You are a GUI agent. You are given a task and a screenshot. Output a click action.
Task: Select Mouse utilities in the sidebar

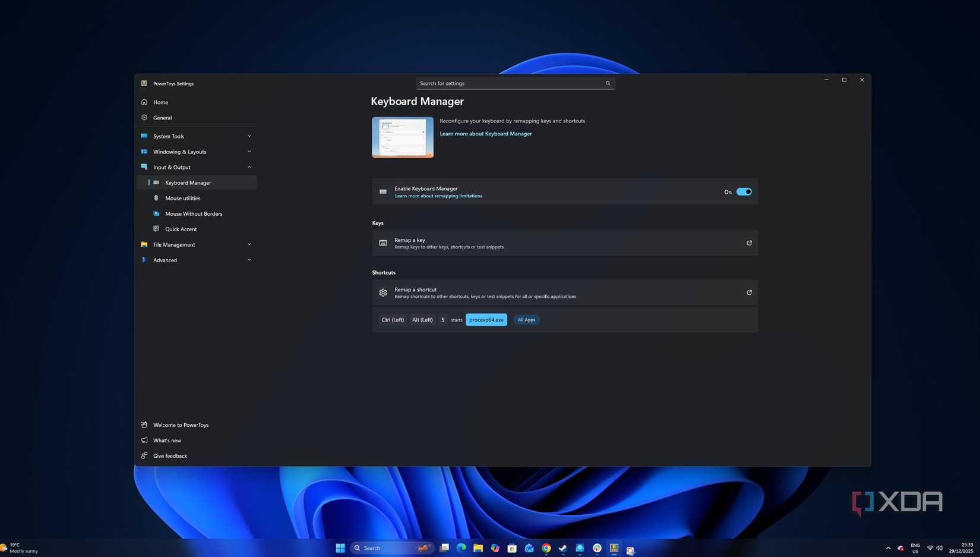pyautogui.click(x=182, y=198)
